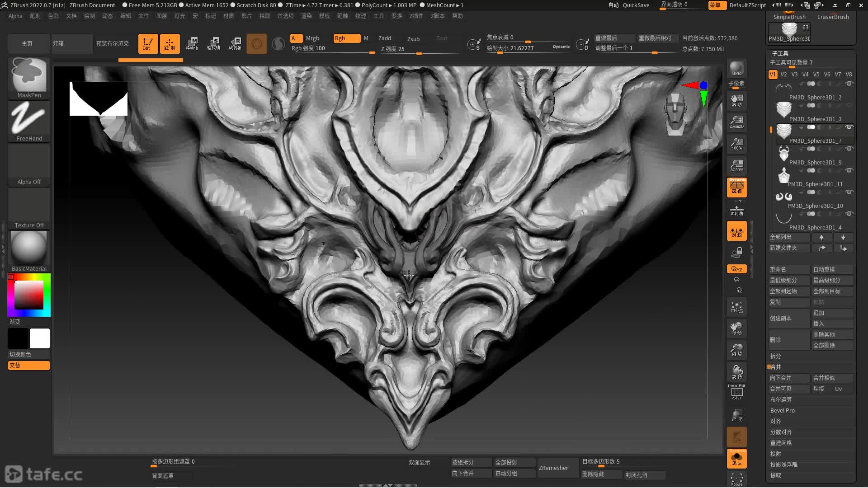Open the Z插件 menu
Viewport: 868px width, 488px height.
click(x=416, y=16)
